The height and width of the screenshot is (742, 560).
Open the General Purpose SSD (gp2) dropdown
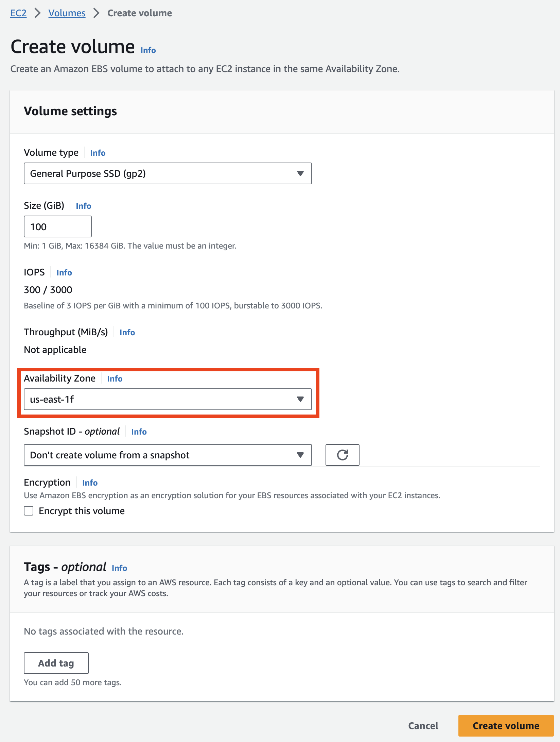click(x=168, y=173)
